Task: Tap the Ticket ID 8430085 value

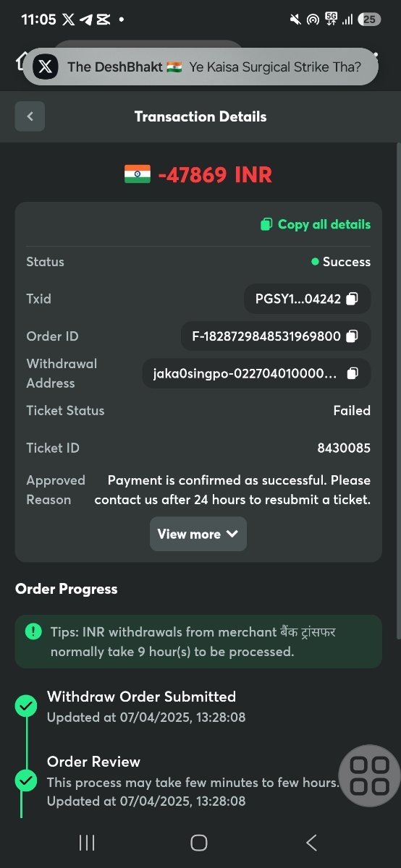Action: click(344, 448)
